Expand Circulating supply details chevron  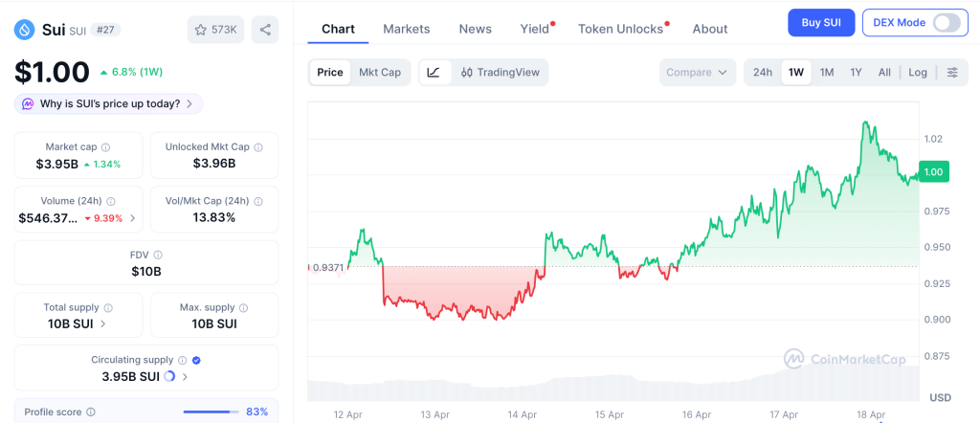pyautogui.click(x=185, y=376)
